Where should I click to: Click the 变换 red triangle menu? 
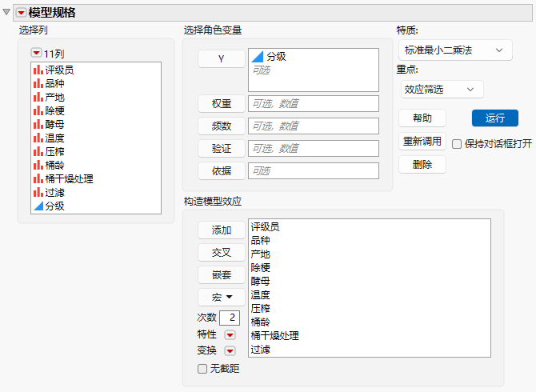pos(230,350)
